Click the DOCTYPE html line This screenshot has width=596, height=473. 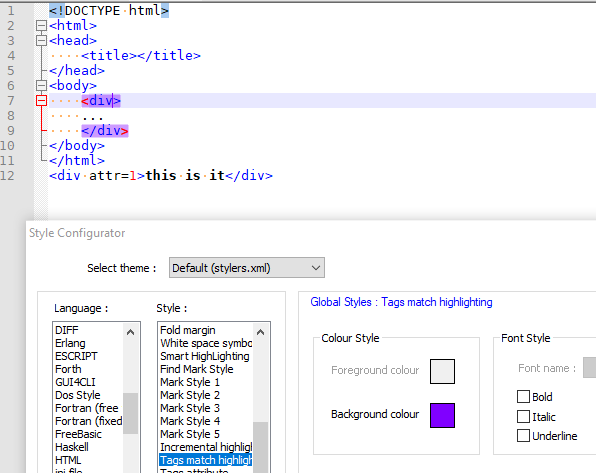(109, 10)
